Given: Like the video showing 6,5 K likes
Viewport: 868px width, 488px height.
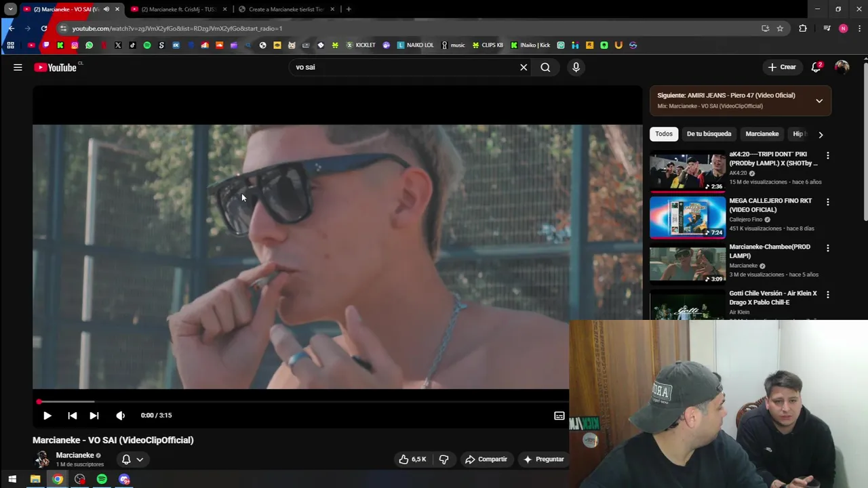Looking at the screenshot, I should click(412, 459).
